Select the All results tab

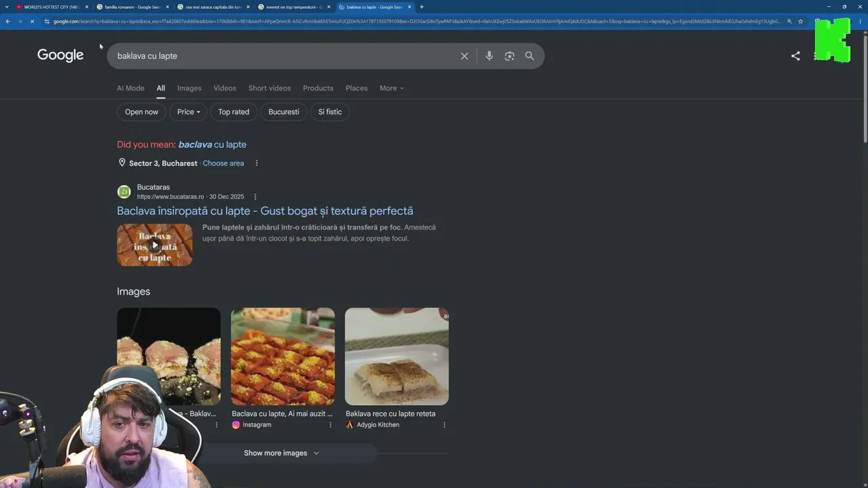pos(161,88)
